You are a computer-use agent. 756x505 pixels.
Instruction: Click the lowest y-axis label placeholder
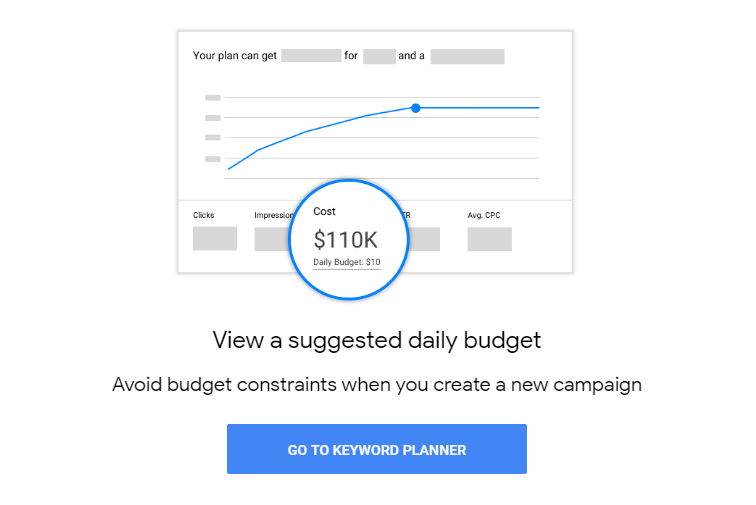(x=213, y=159)
